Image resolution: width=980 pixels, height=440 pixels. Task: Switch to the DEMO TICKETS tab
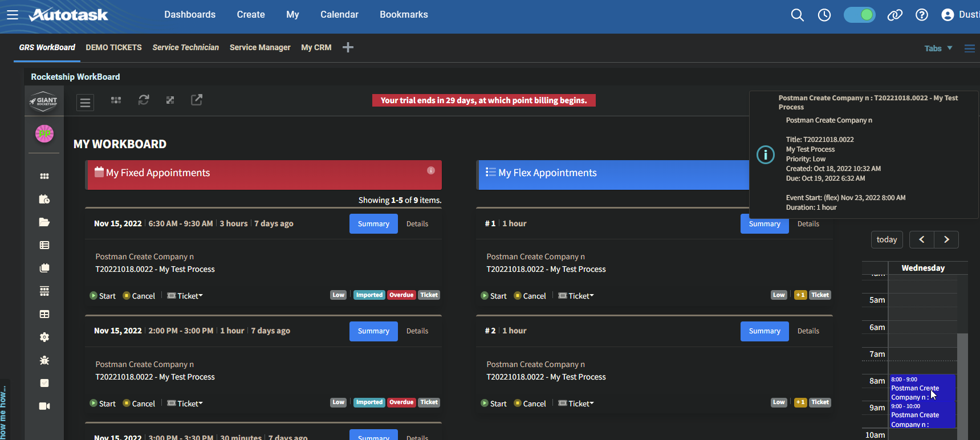[113, 47]
